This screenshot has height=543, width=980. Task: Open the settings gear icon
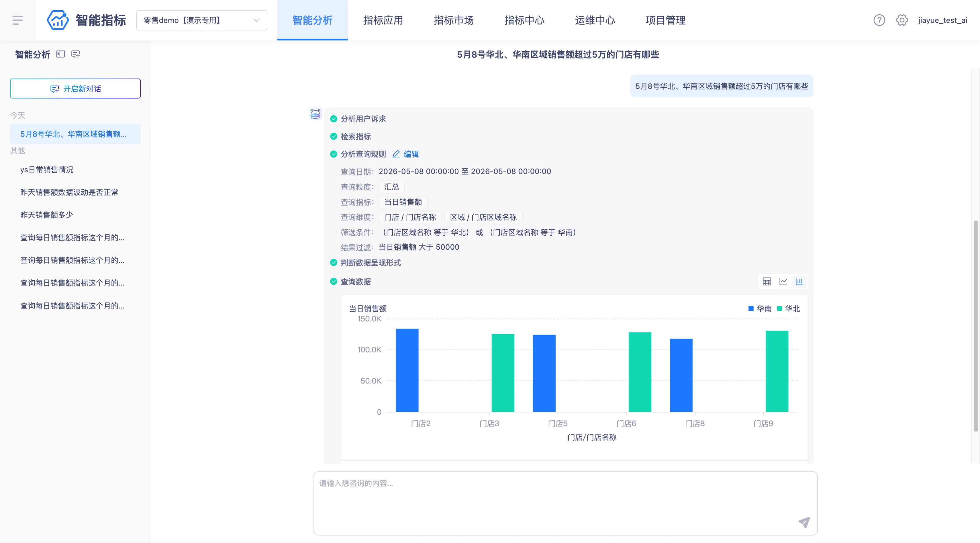[x=902, y=20]
